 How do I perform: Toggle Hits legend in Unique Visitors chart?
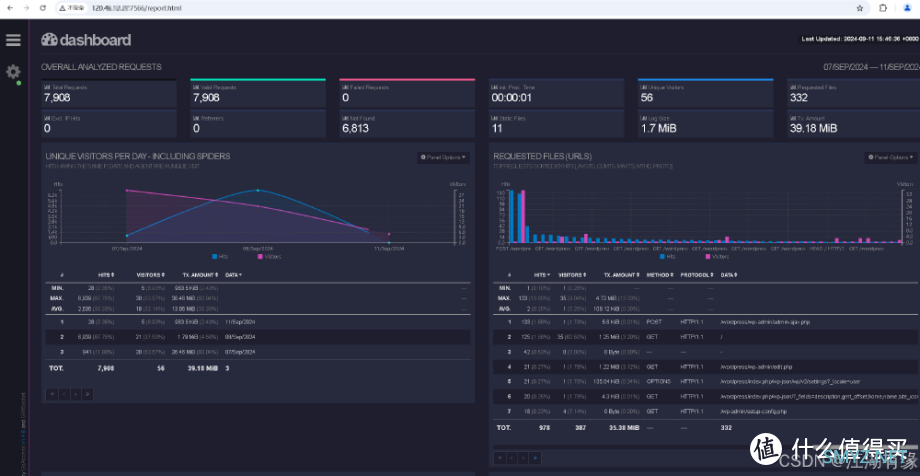click(x=219, y=256)
